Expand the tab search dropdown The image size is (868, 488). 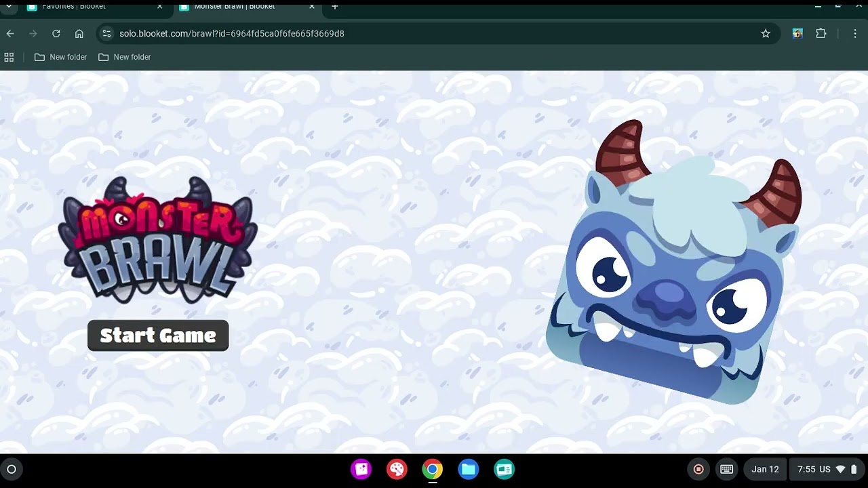[x=9, y=6]
